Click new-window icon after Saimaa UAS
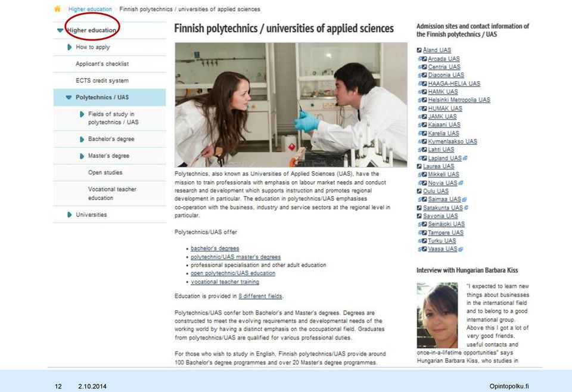 coord(464,200)
